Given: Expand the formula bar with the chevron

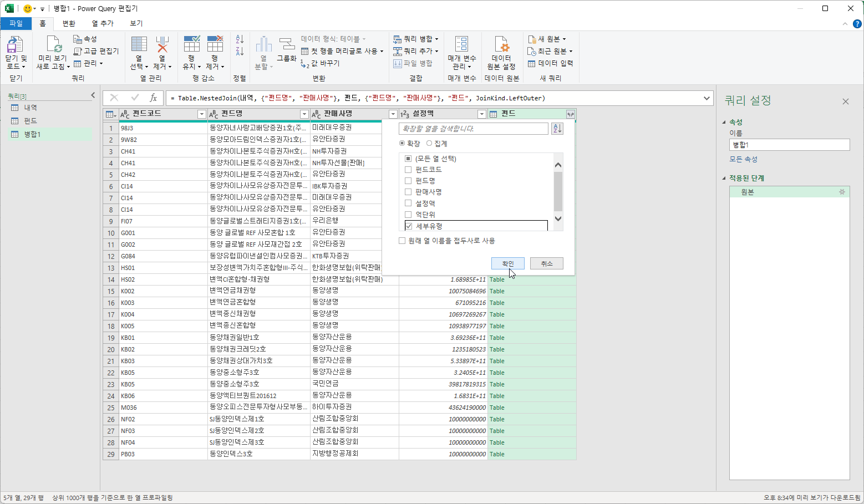Looking at the screenshot, I should [x=707, y=98].
